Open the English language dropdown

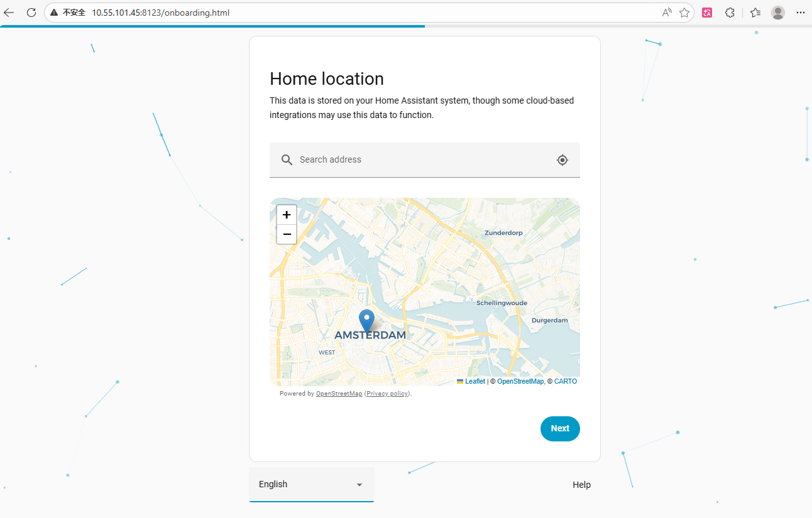(311, 484)
